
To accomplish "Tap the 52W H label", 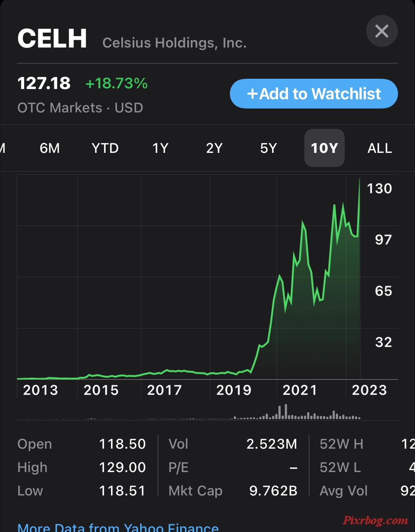I will (x=341, y=444).
